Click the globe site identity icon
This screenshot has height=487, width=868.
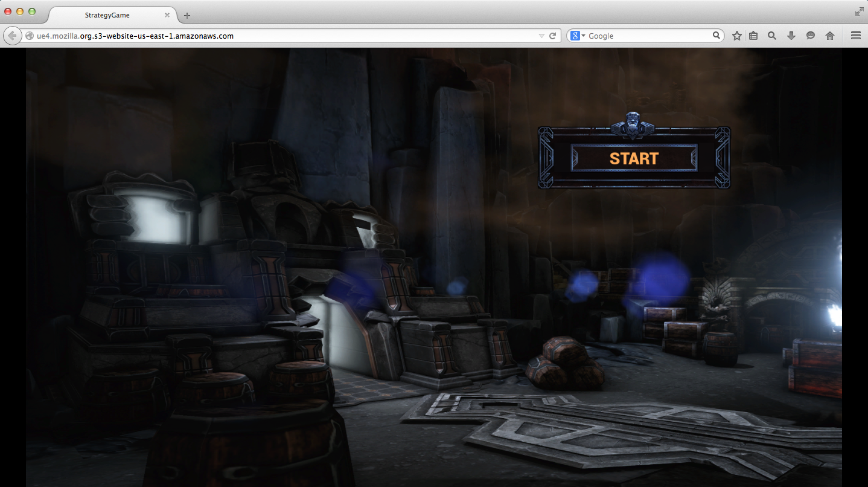point(30,36)
